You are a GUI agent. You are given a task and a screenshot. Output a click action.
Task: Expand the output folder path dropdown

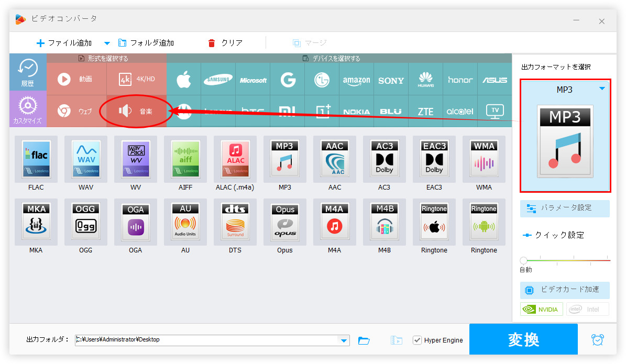[x=344, y=340]
